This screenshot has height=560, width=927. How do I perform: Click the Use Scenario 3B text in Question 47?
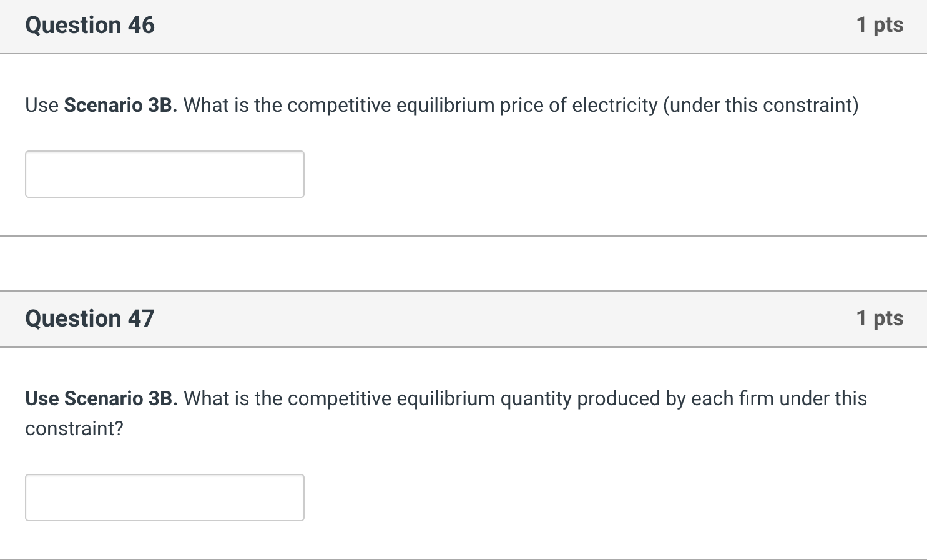point(102,398)
